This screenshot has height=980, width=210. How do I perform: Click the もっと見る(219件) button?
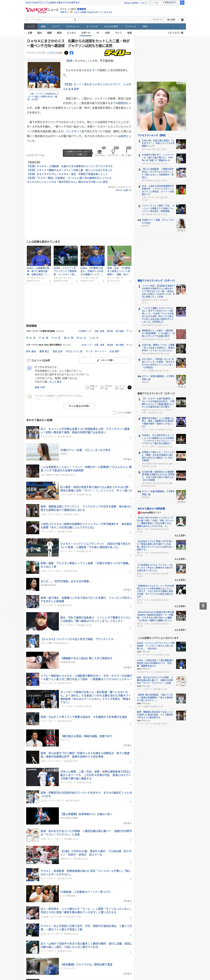click(79, 406)
